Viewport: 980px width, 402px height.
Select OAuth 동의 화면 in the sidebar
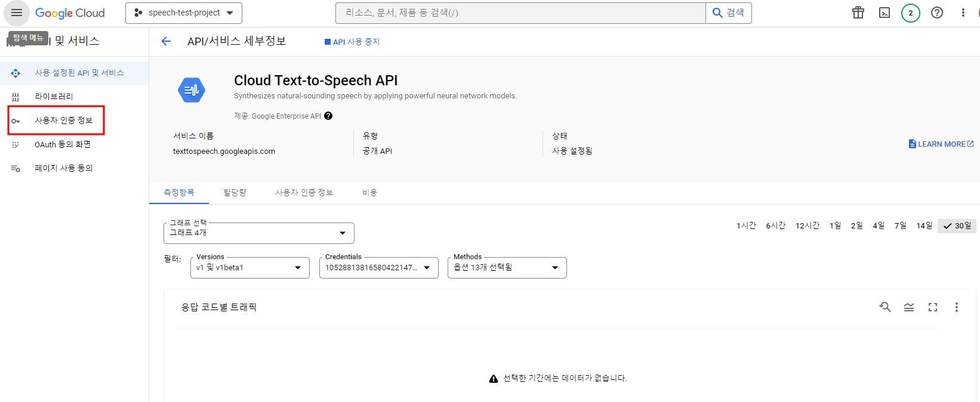click(x=74, y=144)
